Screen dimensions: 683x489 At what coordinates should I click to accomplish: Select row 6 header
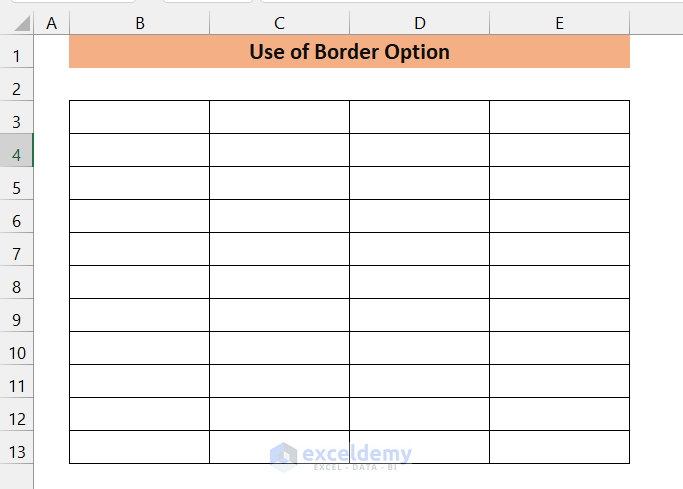16,221
